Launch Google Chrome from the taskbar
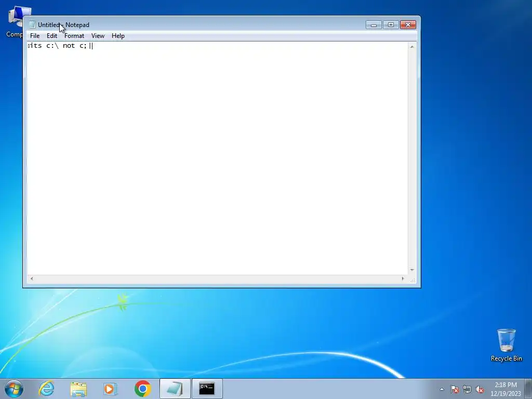Screen dimensions: 532x399 click(142, 389)
